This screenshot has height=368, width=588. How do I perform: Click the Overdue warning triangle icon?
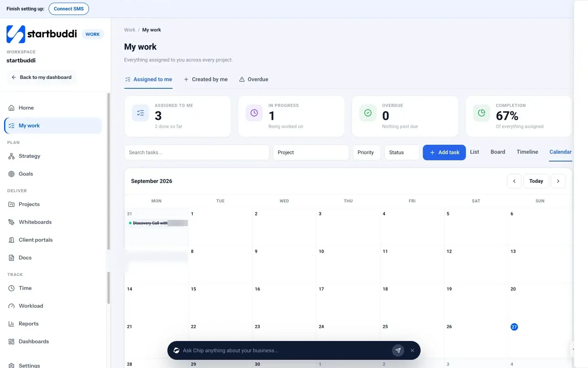pos(242,79)
